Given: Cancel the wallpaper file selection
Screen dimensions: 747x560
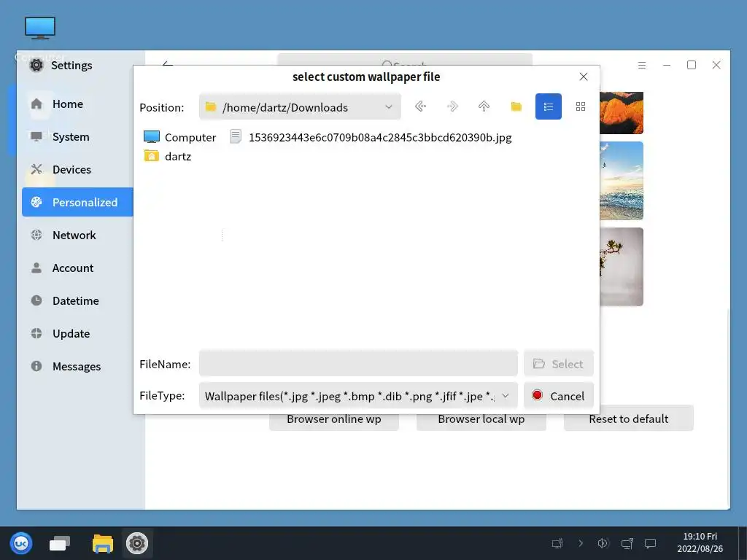Looking at the screenshot, I should click(x=558, y=396).
